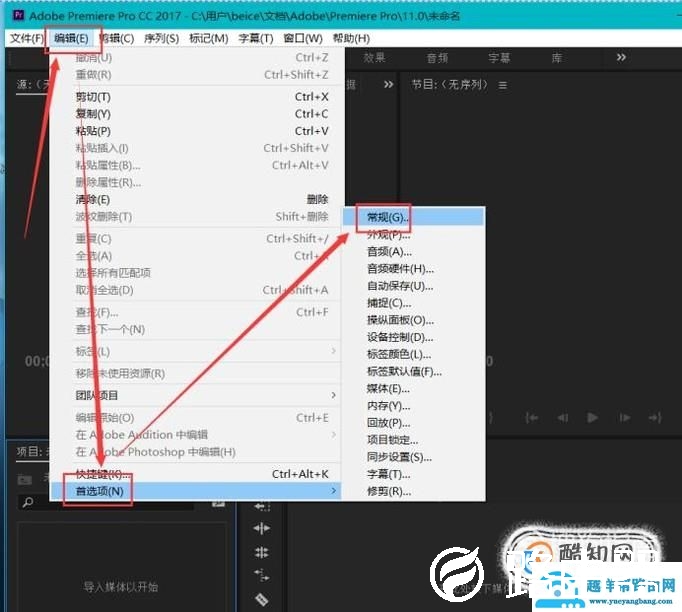
Task: Step forward one frame in program monitor
Action: coord(625,418)
